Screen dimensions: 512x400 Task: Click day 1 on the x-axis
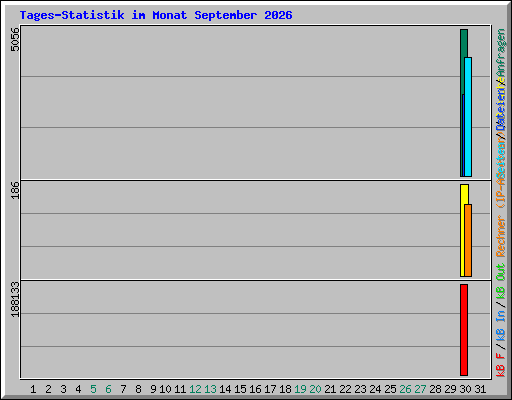tap(33, 389)
